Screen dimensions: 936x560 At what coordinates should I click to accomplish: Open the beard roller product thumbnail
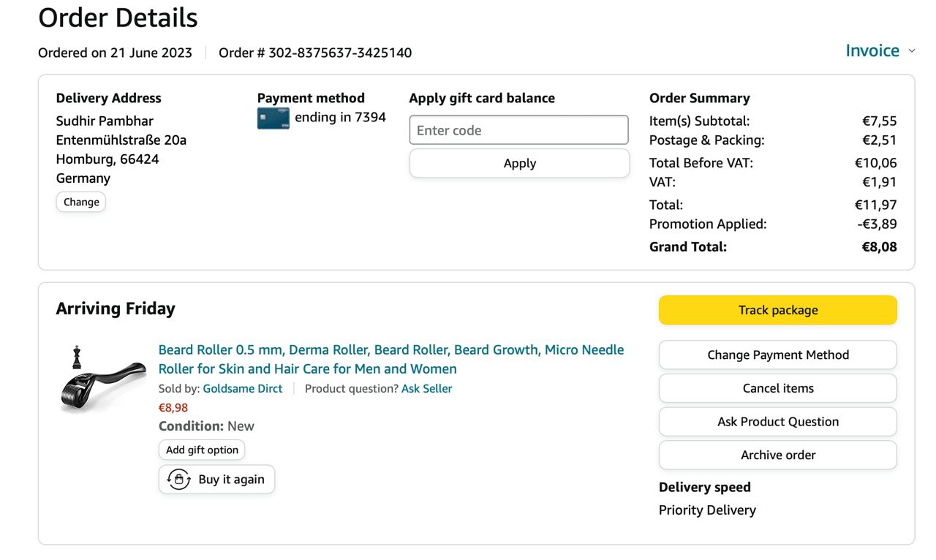(x=103, y=380)
